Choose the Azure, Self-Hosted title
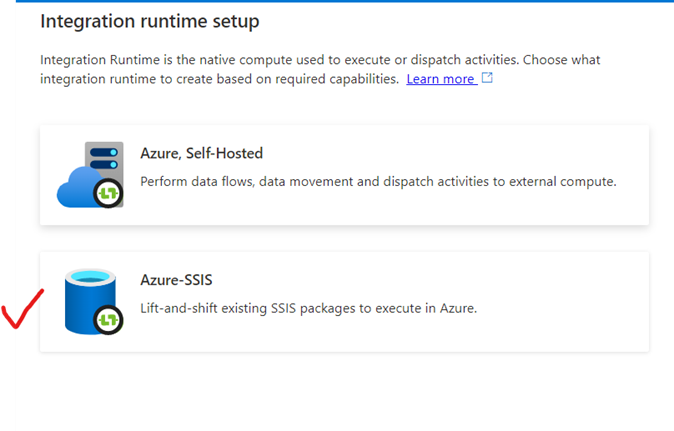This screenshot has height=431, width=674. point(201,154)
